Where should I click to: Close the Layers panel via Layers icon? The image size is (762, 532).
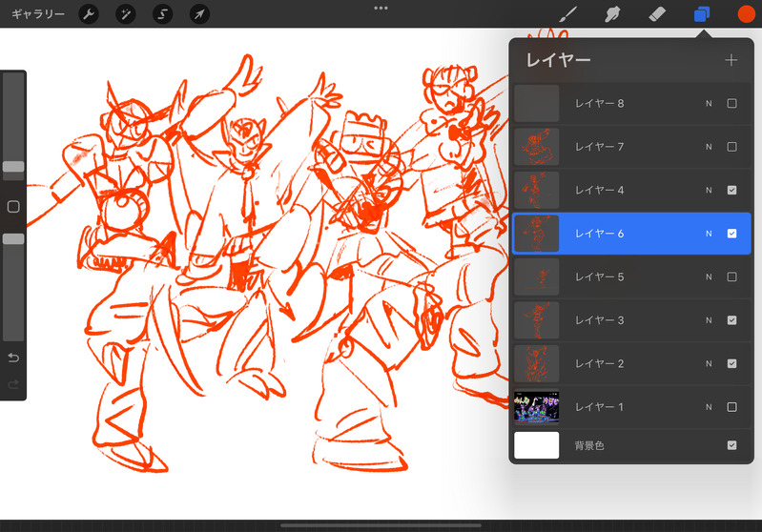(x=702, y=14)
